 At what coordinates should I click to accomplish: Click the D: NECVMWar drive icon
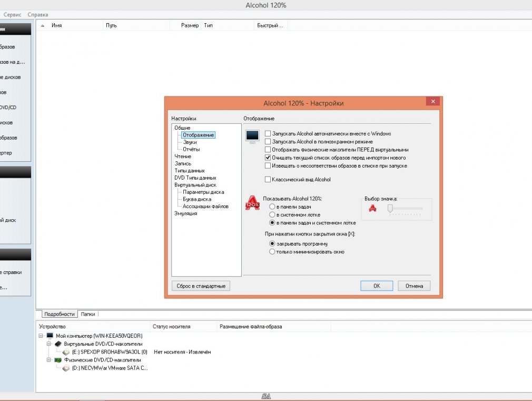point(66,368)
